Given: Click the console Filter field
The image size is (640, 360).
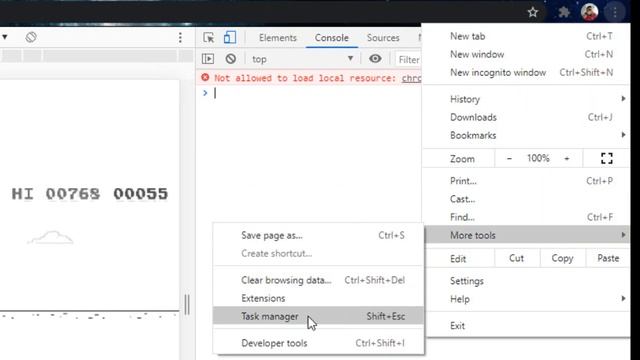Looking at the screenshot, I should click(x=408, y=60).
